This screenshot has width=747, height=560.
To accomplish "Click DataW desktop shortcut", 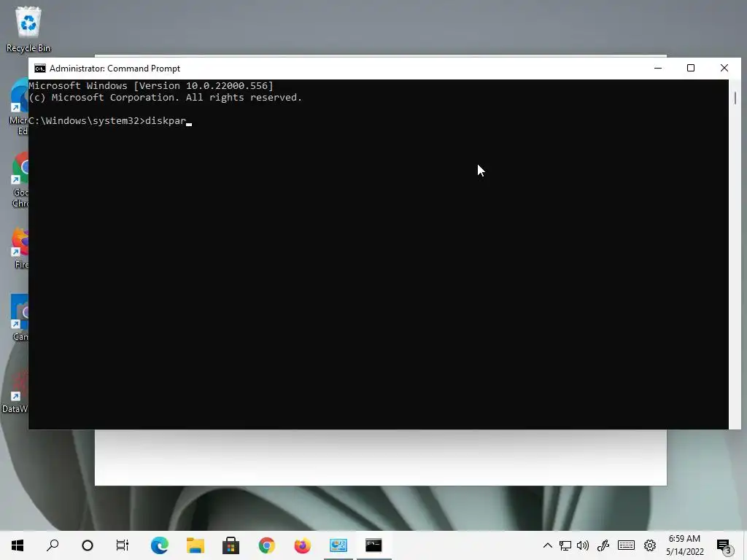I will pos(15,392).
